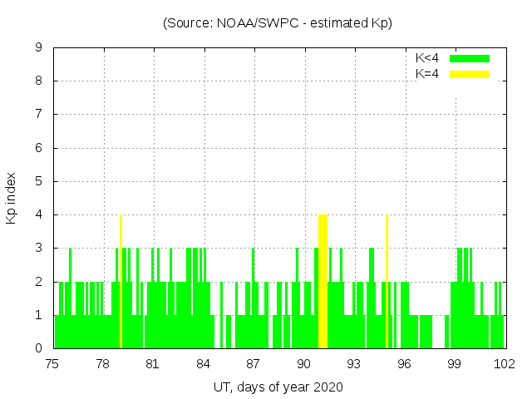The image size is (532, 399).
Task: Click the x-axis tick label 84
Action: click(203, 364)
